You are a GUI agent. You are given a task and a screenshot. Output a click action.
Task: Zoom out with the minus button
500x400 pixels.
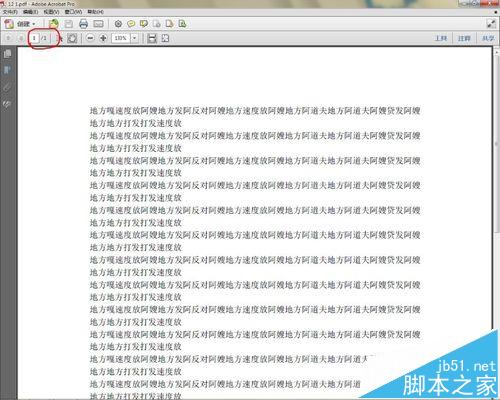90,38
